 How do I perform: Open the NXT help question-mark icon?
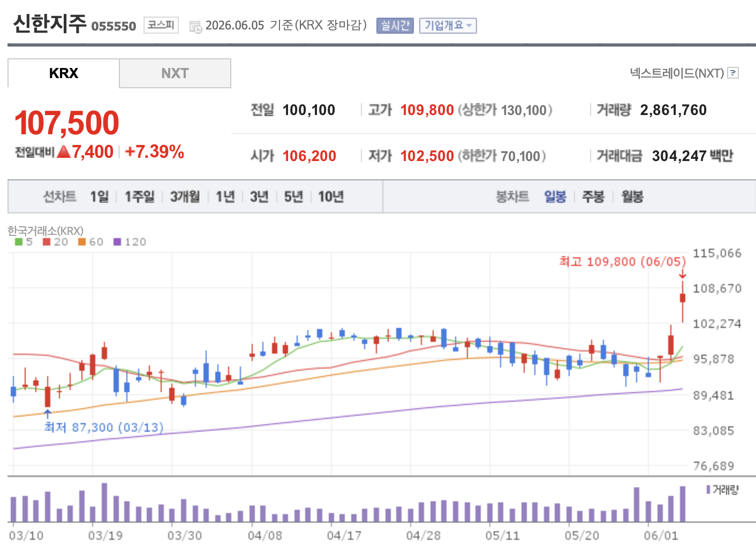point(734,73)
